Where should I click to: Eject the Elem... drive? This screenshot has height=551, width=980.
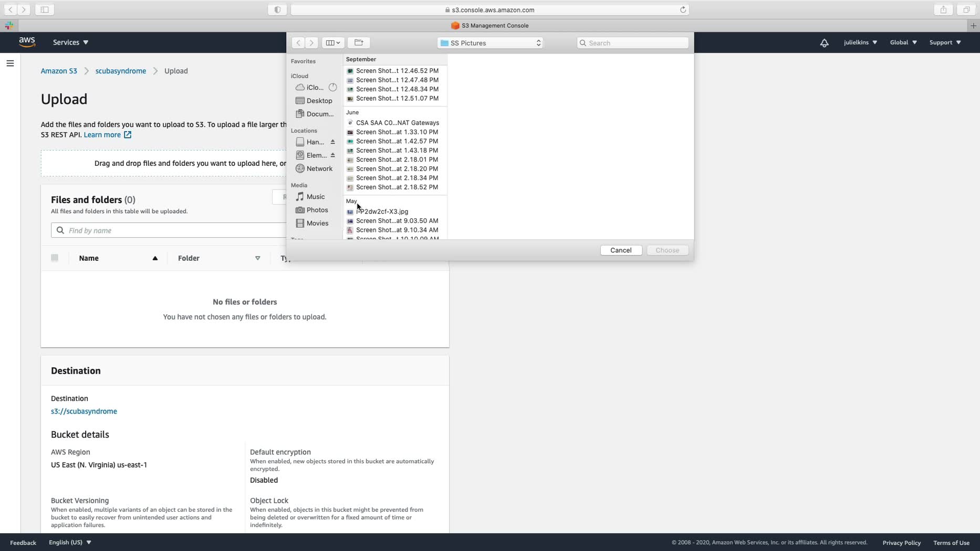pos(332,155)
